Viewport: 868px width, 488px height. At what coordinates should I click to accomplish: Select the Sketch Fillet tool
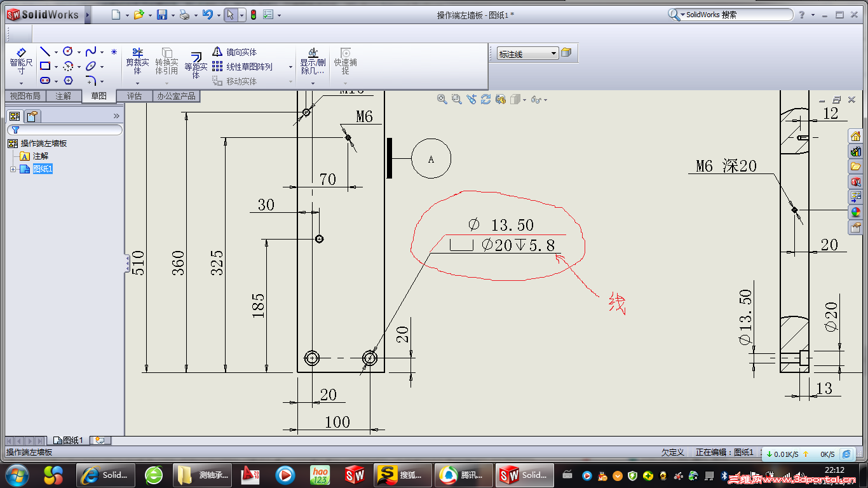click(x=91, y=81)
